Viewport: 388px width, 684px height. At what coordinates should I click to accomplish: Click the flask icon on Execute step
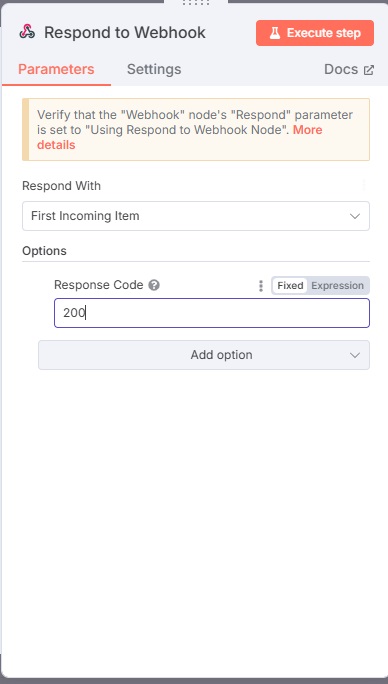pos(275,33)
